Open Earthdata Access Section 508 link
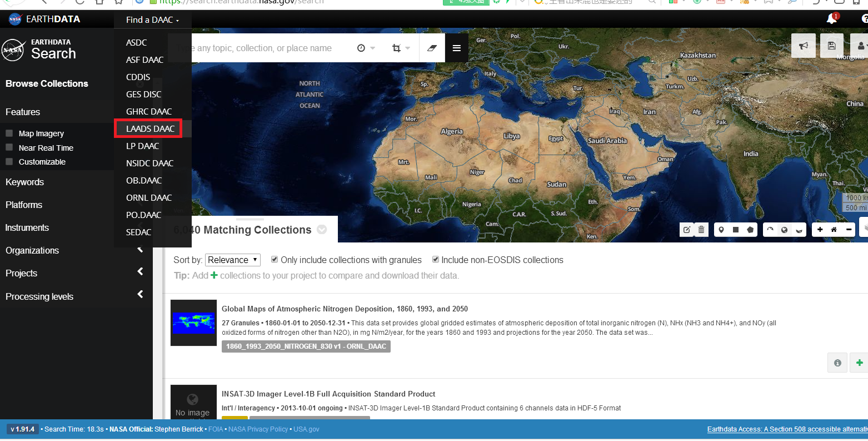The width and height of the screenshot is (868, 441). (787, 429)
